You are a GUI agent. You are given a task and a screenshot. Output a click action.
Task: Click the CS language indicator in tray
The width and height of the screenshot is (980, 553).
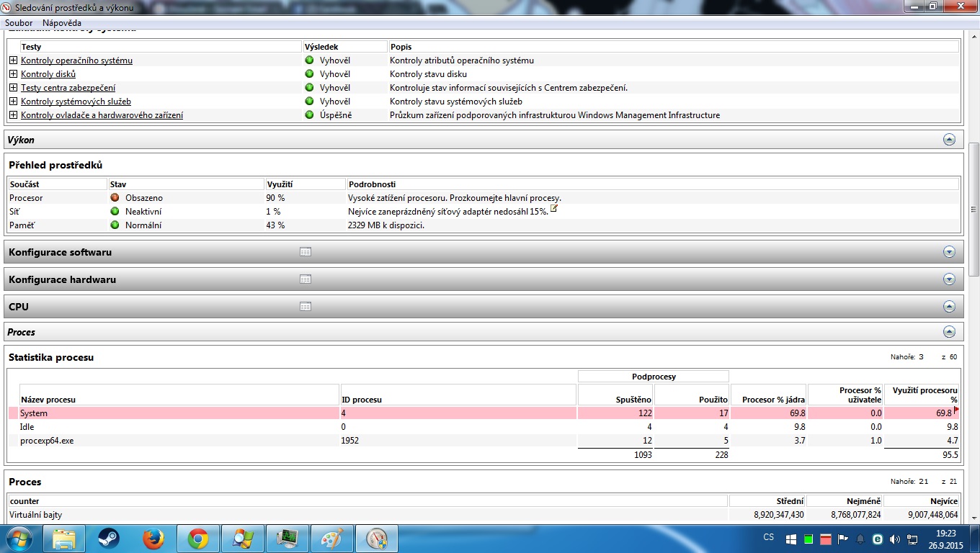[768, 538]
